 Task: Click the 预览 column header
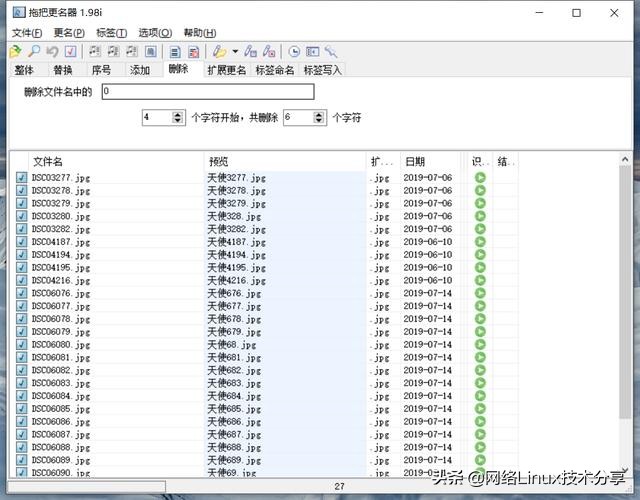coord(285,162)
